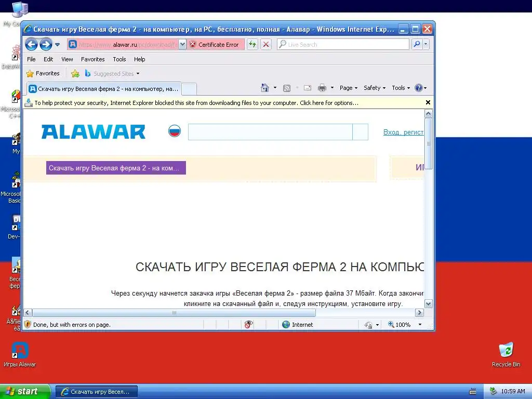Click vertical scrollbar down arrow
Image resolution: width=532 pixels, height=399 pixels.
click(x=429, y=304)
